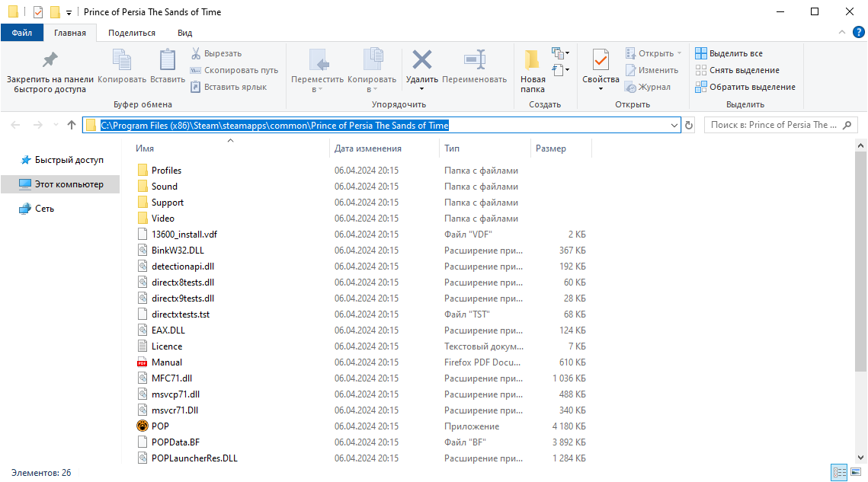Open the blue Help question icon

[x=859, y=33]
